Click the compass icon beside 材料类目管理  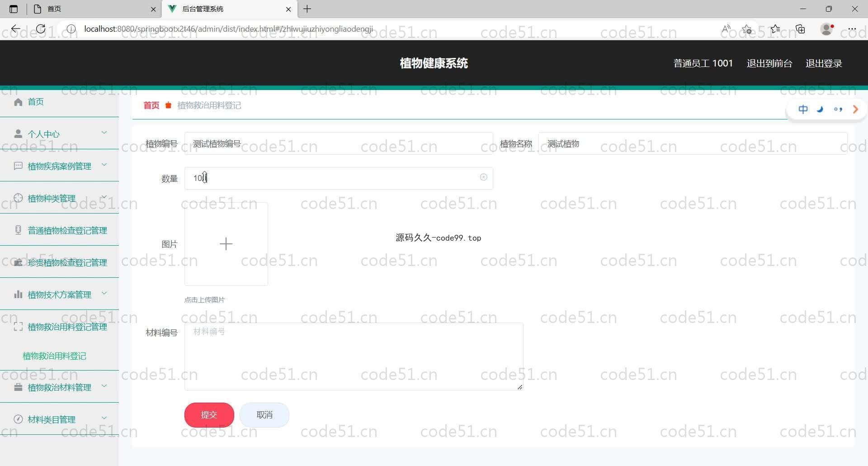pyautogui.click(x=18, y=419)
